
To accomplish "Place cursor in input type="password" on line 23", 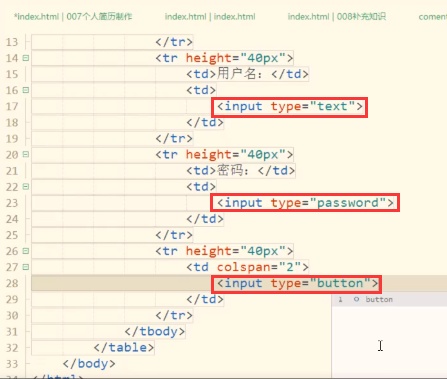I will (x=305, y=203).
